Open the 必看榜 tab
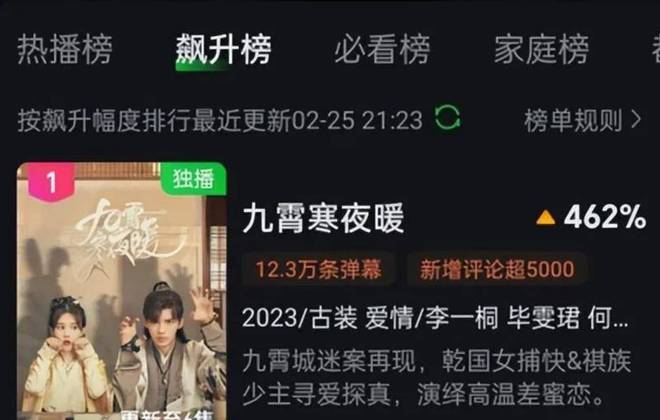The image size is (660, 420). click(382, 50)
